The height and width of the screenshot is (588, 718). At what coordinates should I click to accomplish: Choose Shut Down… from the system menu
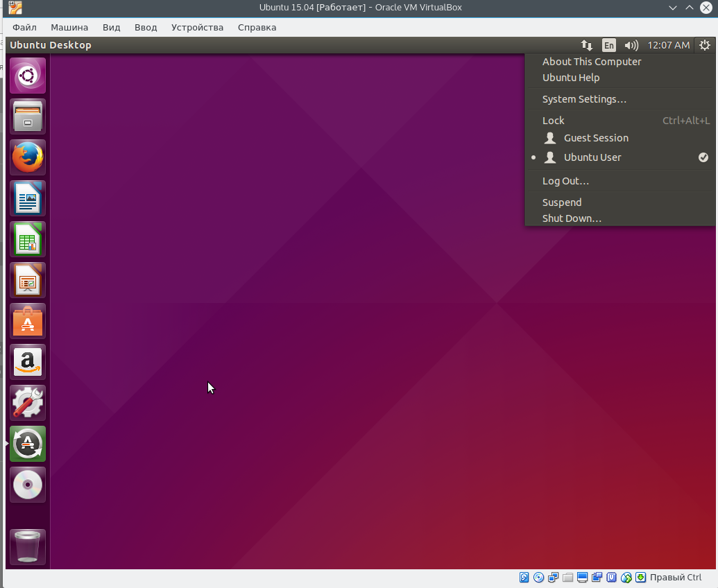pyautogui.click(x=572, y=218)
